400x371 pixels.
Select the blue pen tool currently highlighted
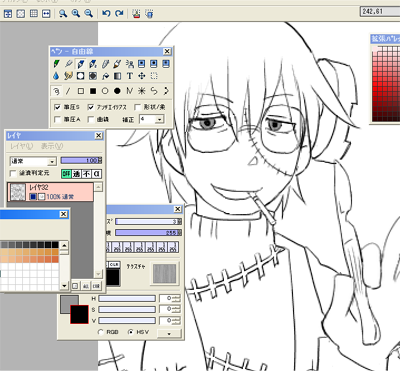click(x=80, y=64)
